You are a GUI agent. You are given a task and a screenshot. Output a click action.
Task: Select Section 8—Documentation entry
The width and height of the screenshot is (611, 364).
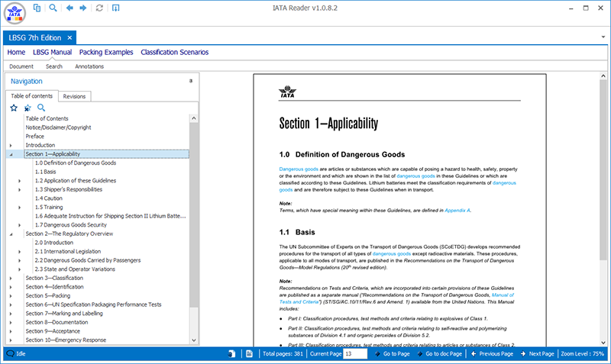(57, 322)
